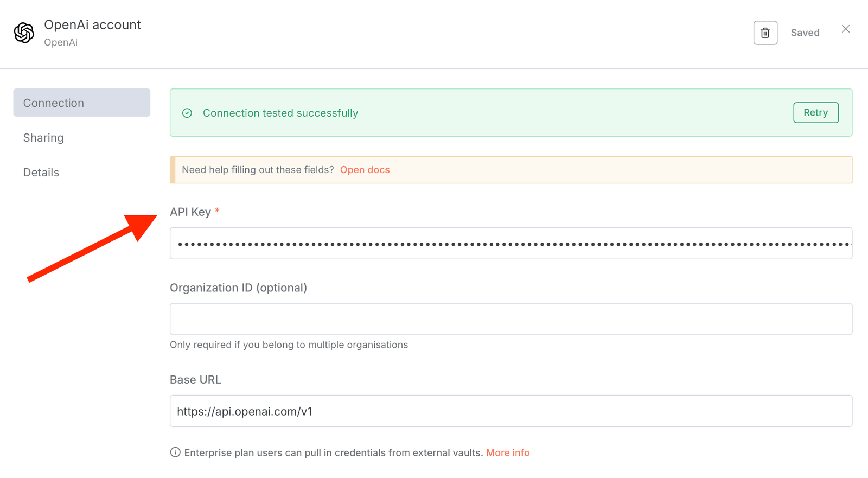Click the API Key field label
The width and height of the screenshot is (868, 478).
pos(190,212)
